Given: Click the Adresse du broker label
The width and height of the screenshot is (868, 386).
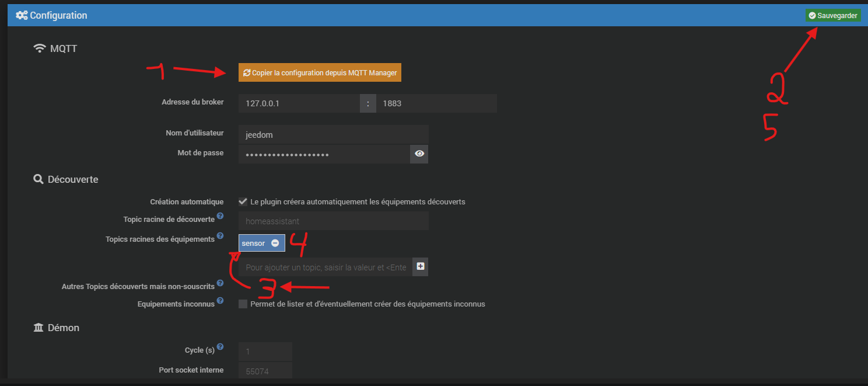Looking at the screenshot, I should tap(192, 102).
